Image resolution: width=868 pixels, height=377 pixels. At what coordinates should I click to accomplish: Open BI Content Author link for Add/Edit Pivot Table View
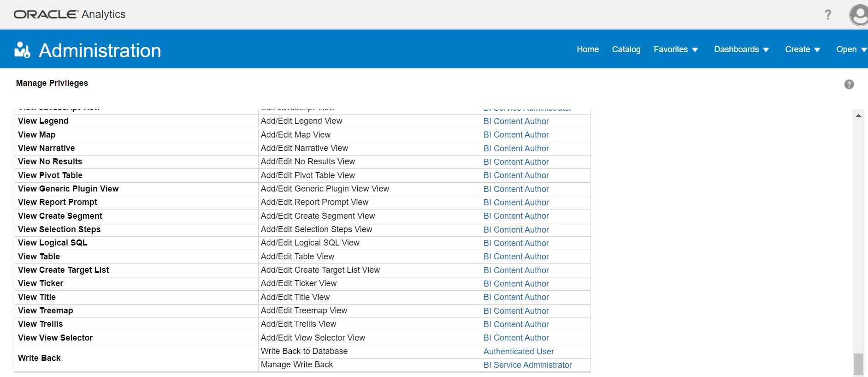click(x=516, y=175)
